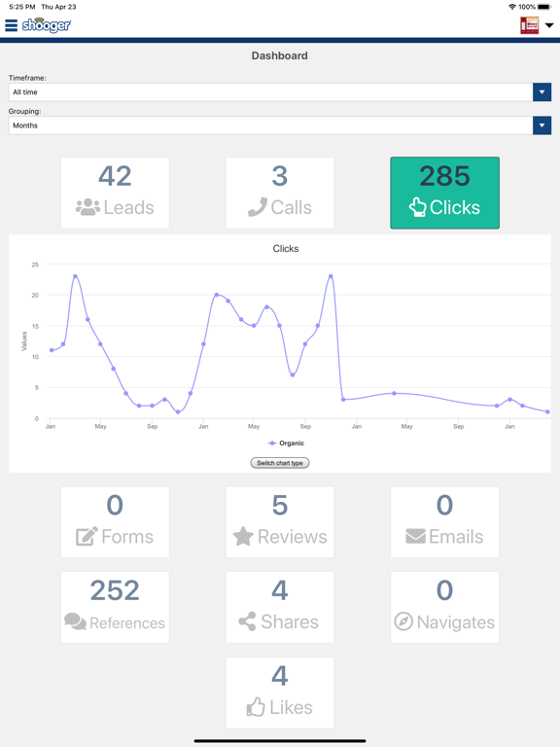Open the Timeframe dropdown arrow
The width and height of the screenshot is (560, 747).
pos(542,92)
